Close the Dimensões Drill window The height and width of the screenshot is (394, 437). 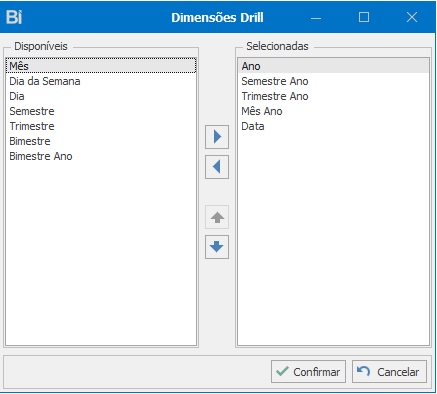click(412, 17)
